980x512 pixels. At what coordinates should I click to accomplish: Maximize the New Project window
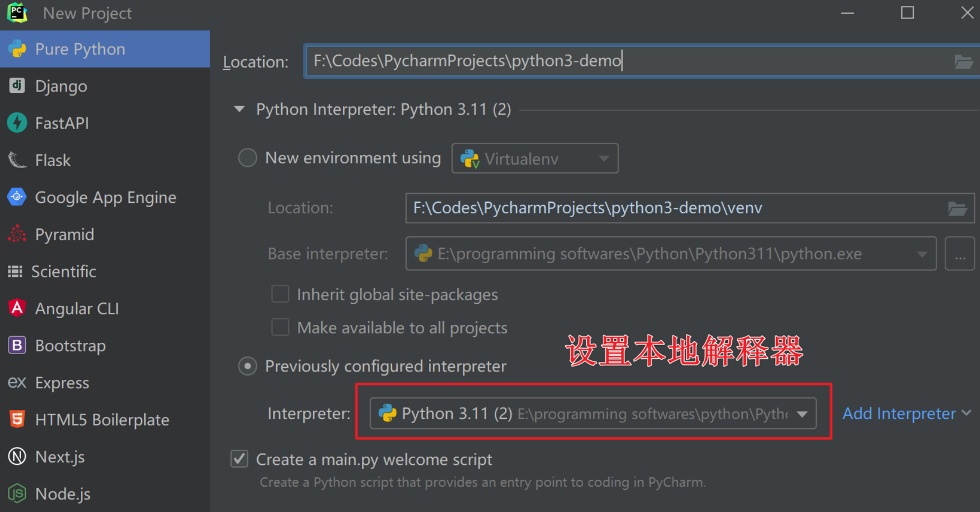pyautogui.click(x=907, y=13)
